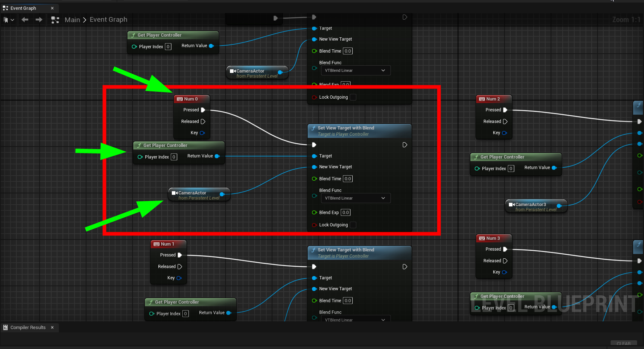Click the blueprint graph icon beside Main
644x349 pixels.
click(x=55, y=20)
